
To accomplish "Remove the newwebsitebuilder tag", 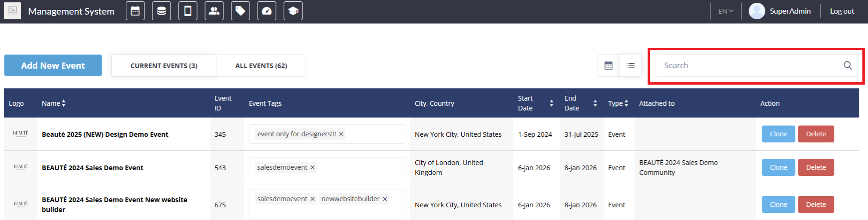I will (385, 199).
